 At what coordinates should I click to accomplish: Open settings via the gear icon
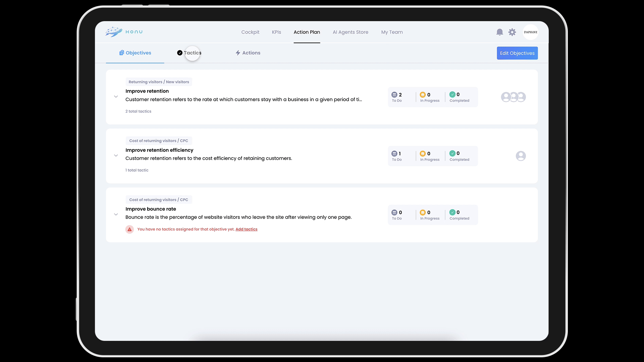512,32
